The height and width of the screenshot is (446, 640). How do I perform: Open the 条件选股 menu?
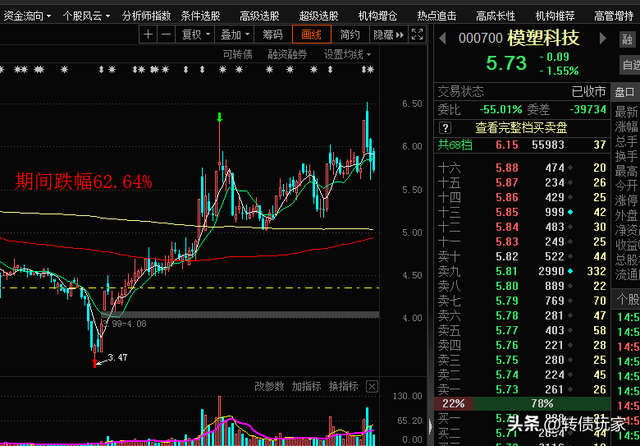point(200,16)
